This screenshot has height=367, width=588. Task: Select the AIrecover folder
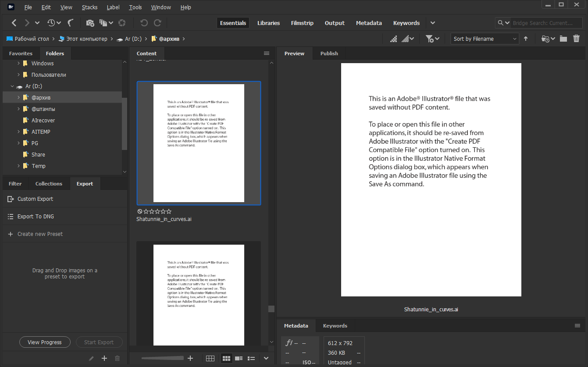(x=43, y=120)
